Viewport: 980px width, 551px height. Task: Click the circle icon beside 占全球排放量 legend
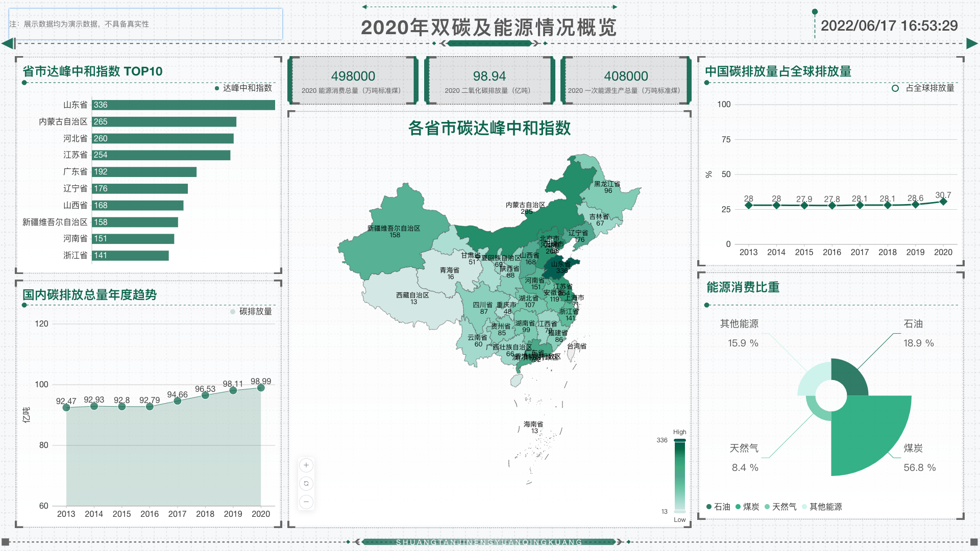(895, 88)
